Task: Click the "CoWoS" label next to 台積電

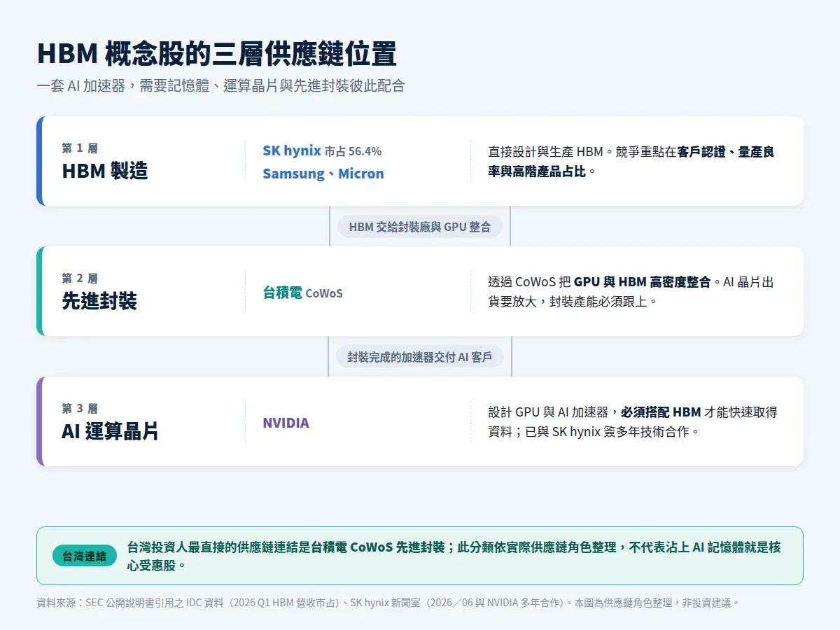Action: [x=324, y=293]
